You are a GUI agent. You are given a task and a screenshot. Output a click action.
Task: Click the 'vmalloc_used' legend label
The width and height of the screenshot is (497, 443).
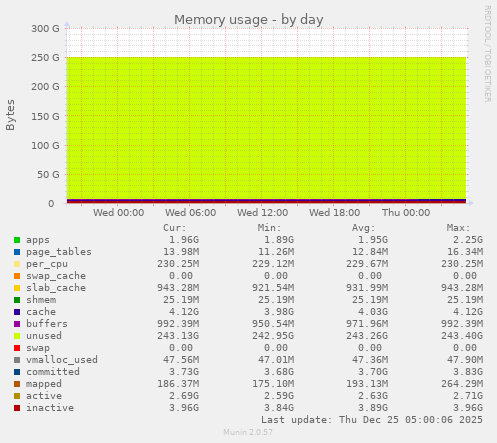point(62,360)
